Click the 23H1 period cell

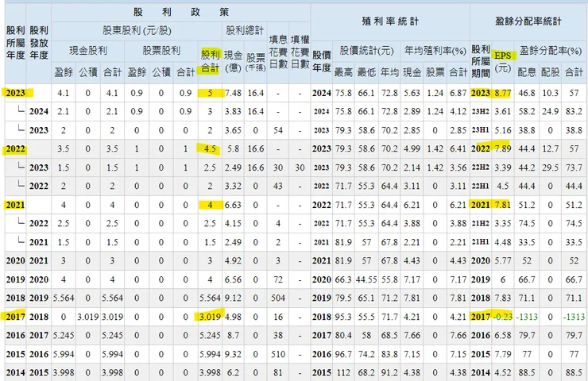click(x=481, y=130)
